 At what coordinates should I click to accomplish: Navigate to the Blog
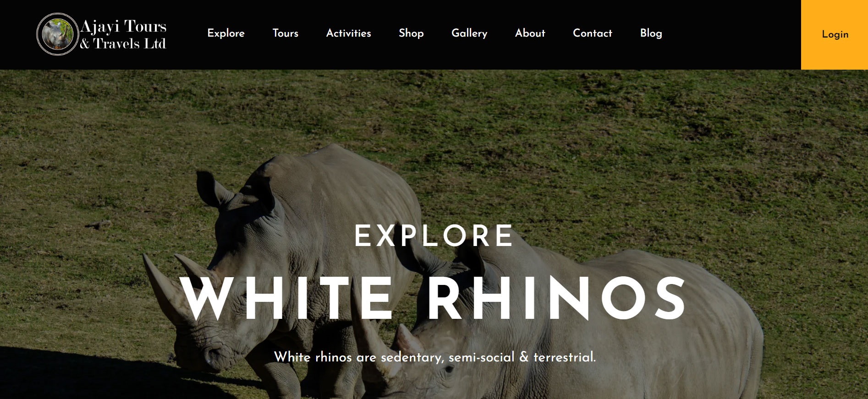pyautogui.click(x=651, y=33)
